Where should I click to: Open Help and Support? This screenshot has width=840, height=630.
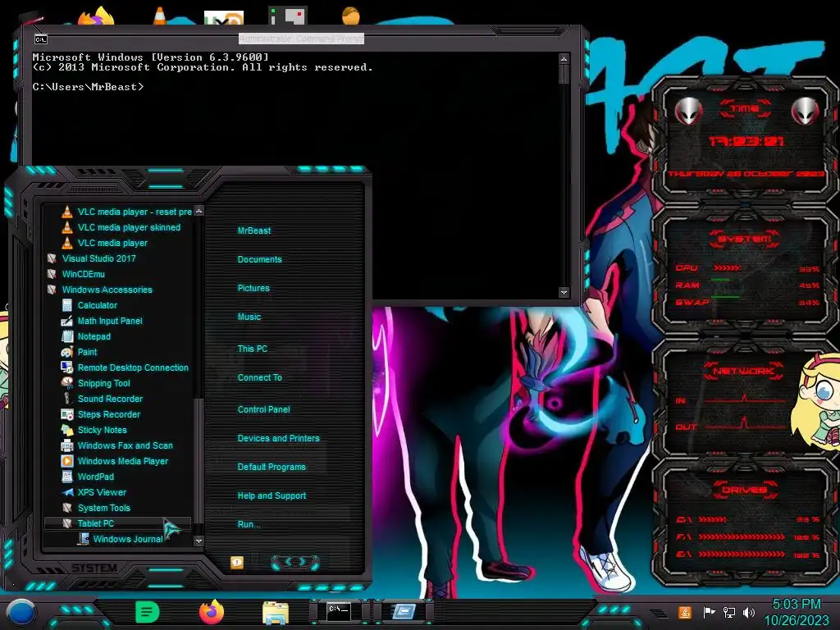(x=272, y=495)
